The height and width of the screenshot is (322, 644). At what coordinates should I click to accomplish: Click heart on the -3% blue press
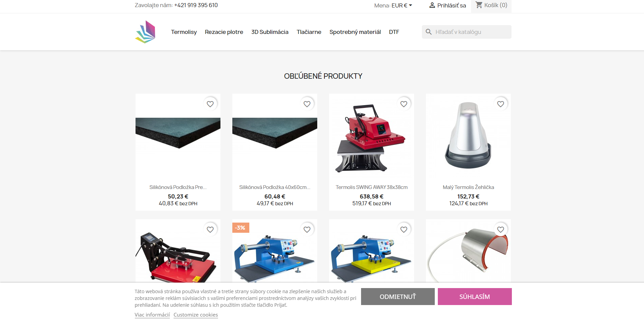pyautogui.click(x=307, y=229)
